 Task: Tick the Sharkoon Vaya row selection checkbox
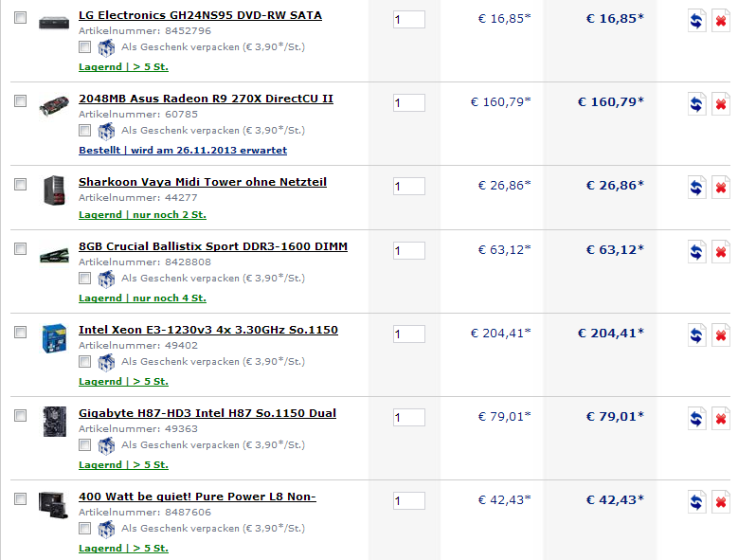pos(20,185)
